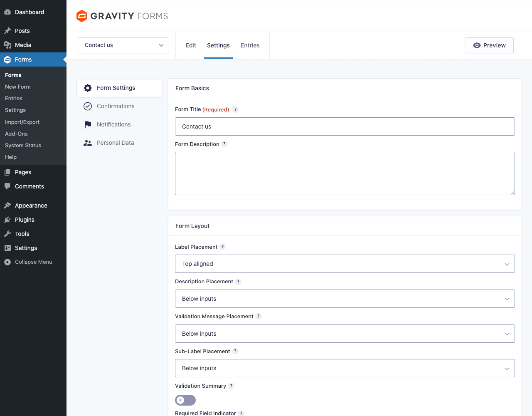Screen dimensions: 532x416
Task: Click the Media library icon
Action: [x=7, y=45]
